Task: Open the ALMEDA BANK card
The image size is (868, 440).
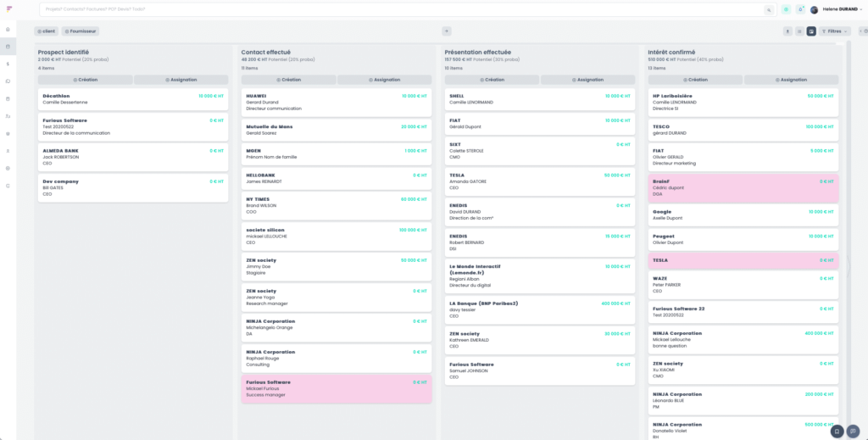Action: (133, 157)
